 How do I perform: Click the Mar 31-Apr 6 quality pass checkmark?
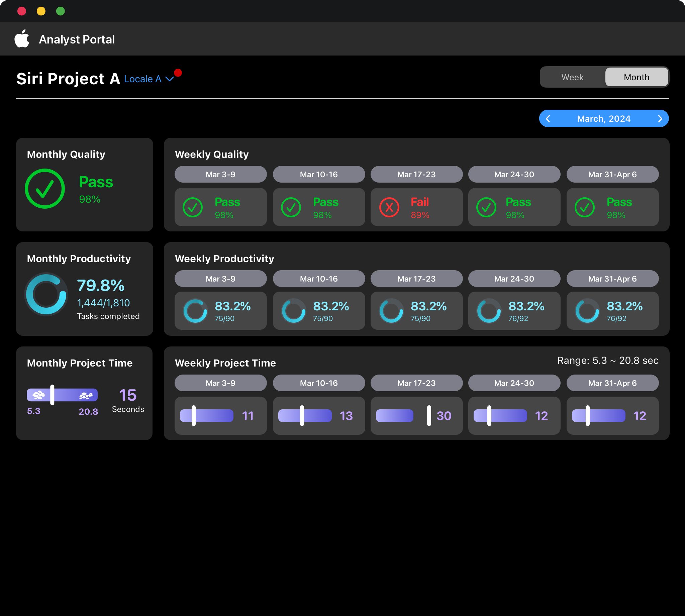584,207
